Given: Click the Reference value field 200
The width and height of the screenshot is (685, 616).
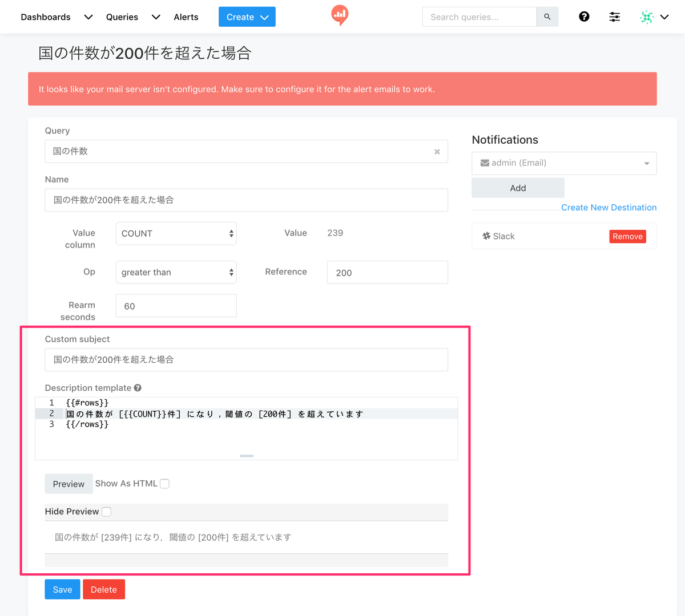Looking at the screenshot, I should (388, 272).
